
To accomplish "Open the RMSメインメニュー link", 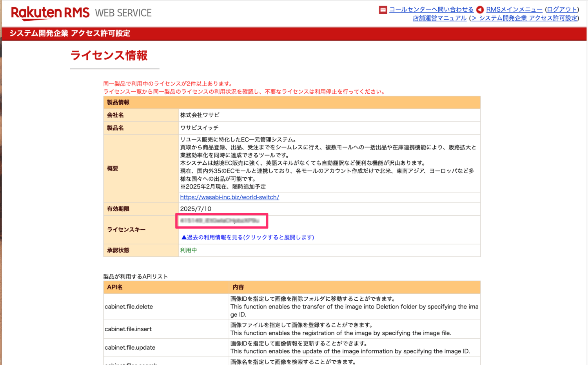I will click(x=514, y=9).
